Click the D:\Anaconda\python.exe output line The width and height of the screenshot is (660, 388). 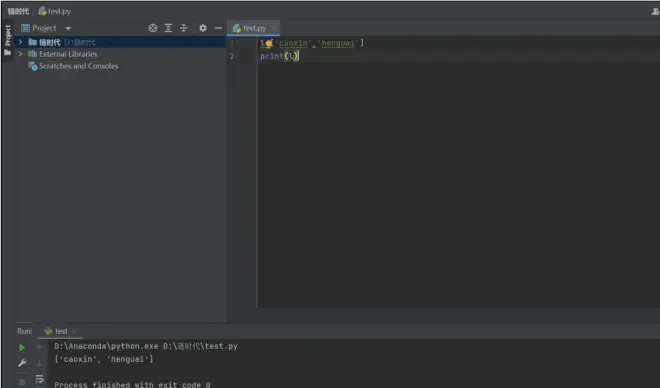[146, 346]
